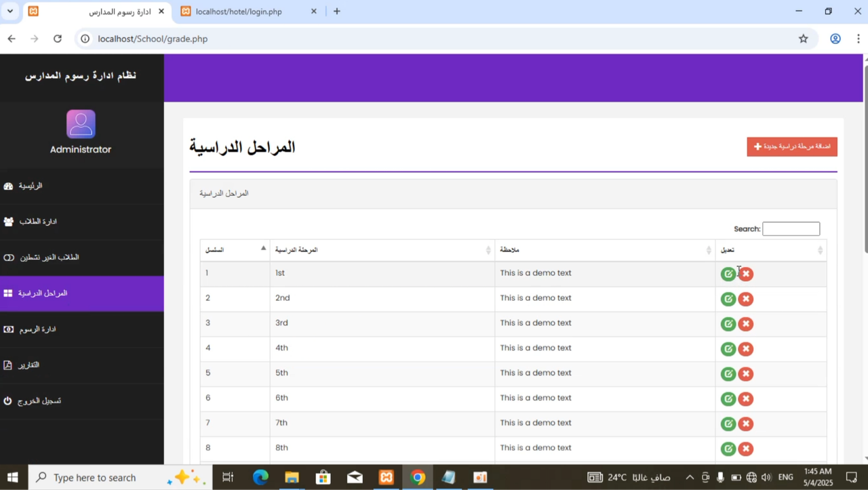Show hidden system tray icons
The width and height of the screenshot is (868, 490).
click(x=690, y=477)
